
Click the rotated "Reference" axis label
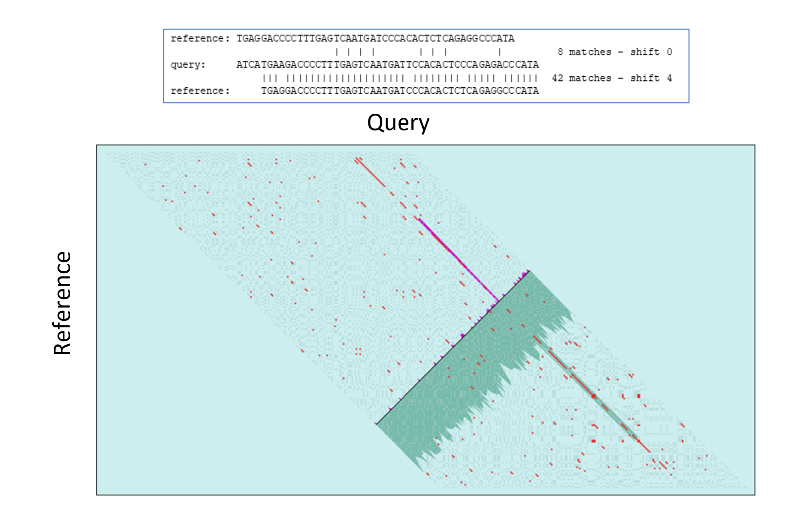(62, 303)
